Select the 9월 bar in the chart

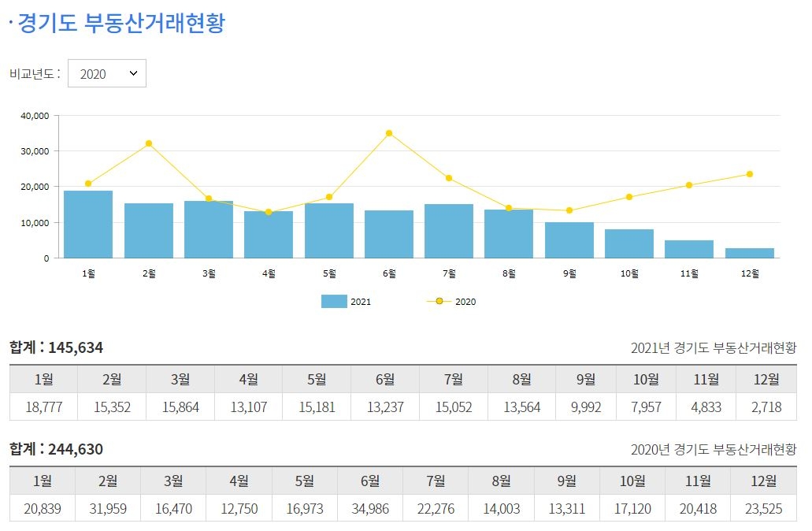(x=569, y=240)
